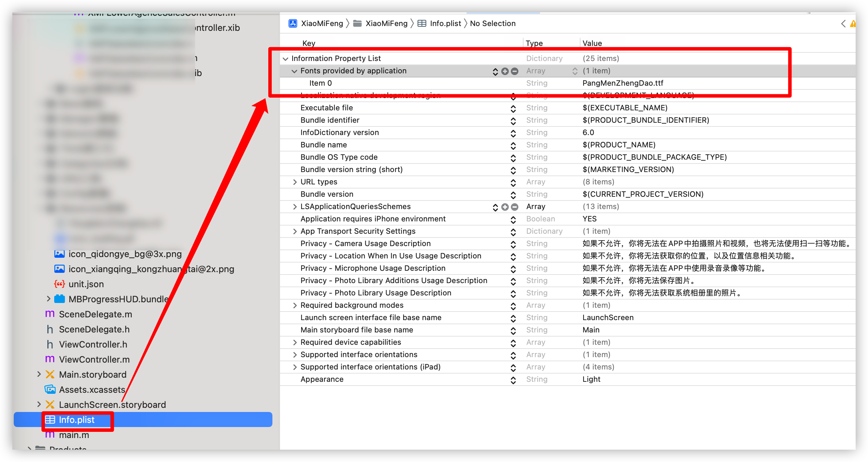Select the YES Boolean value
Screen dimensions: 868x462
click(x=589, y=219)
